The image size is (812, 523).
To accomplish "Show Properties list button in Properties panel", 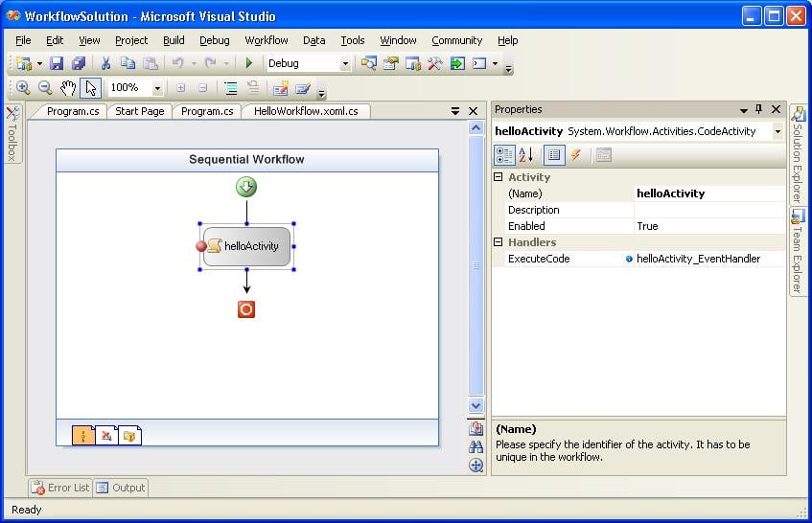I will (x=554, y=154).
